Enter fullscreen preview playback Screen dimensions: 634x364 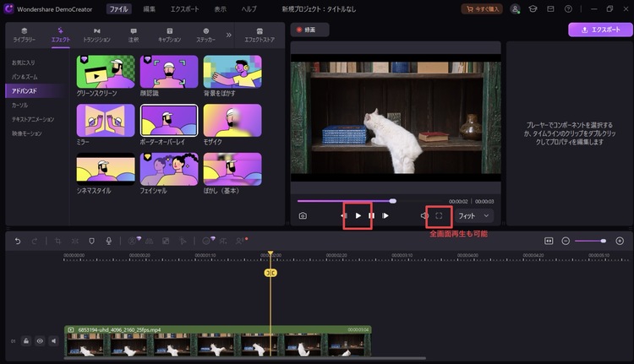[439, 215]
